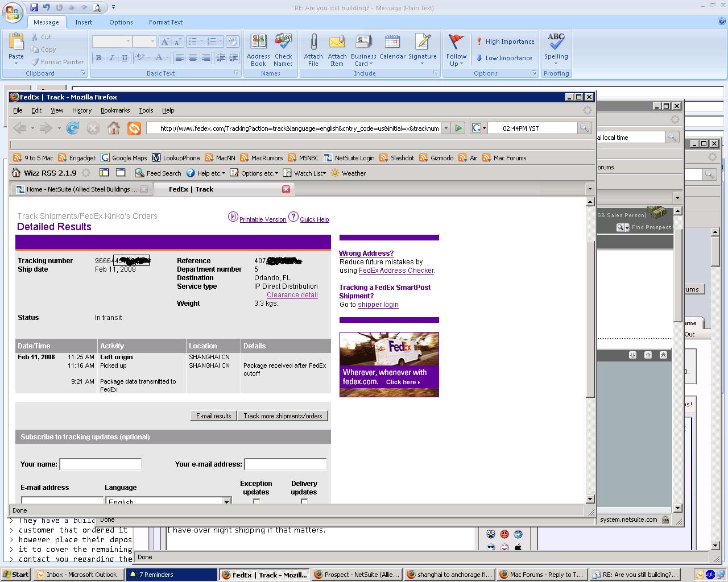Open the Firefox Bookmarks menu
The width and height of the screenshot is (728, 582).
pyautogui.click(x=115, y=110)
